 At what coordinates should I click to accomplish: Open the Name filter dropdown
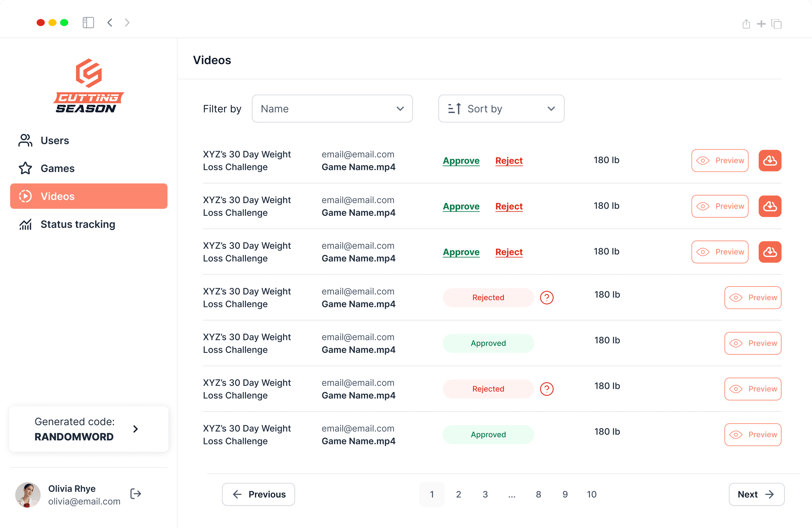pyautogui.click(x=332, y=109)
